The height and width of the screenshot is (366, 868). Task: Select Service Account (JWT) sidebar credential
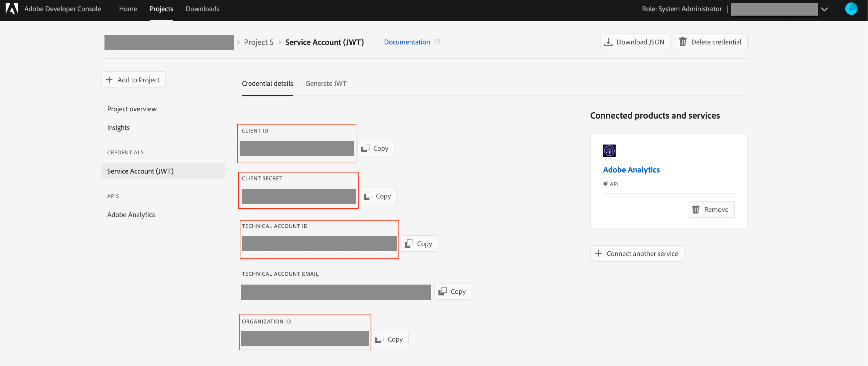click(163, 171)
